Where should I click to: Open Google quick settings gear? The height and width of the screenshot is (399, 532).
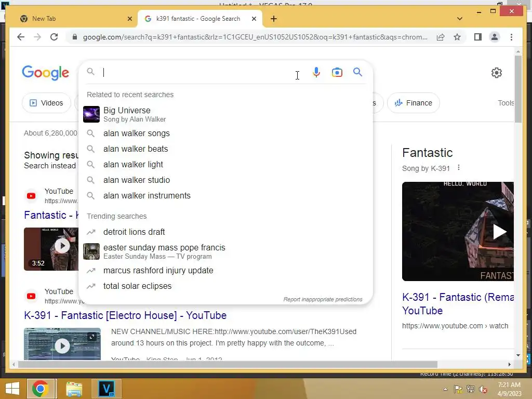click(x=496, y=73)
